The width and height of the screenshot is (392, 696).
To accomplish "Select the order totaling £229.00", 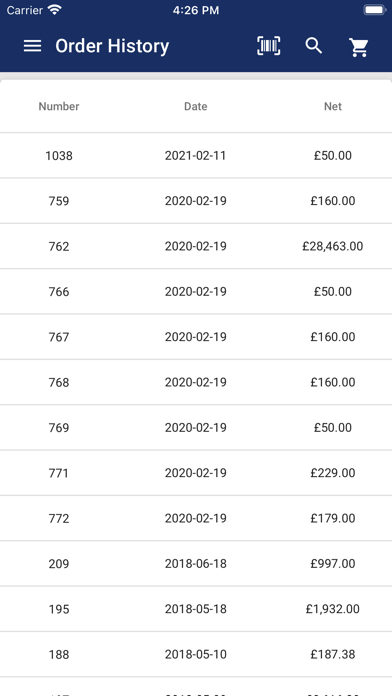I will click(x=196, y=473).
